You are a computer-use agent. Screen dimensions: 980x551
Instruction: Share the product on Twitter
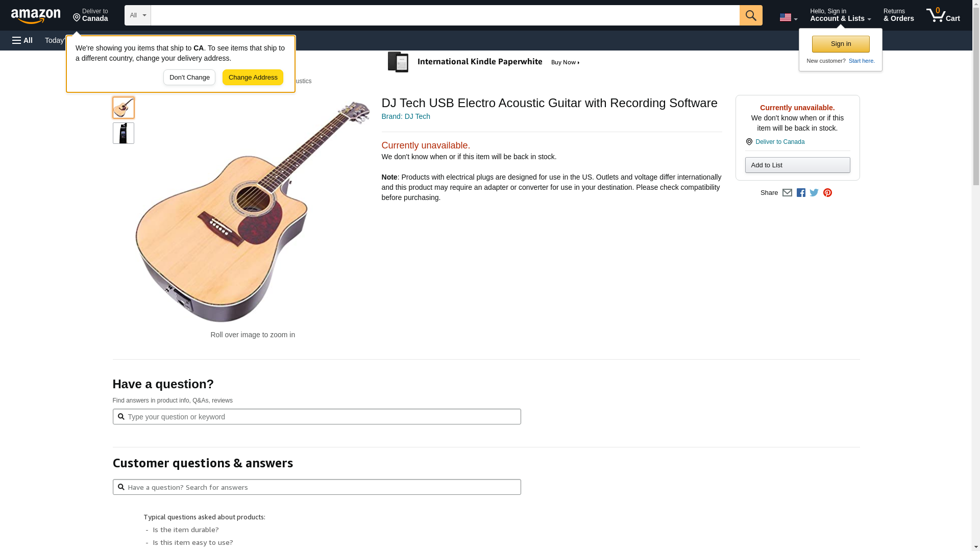click(814, 193)
